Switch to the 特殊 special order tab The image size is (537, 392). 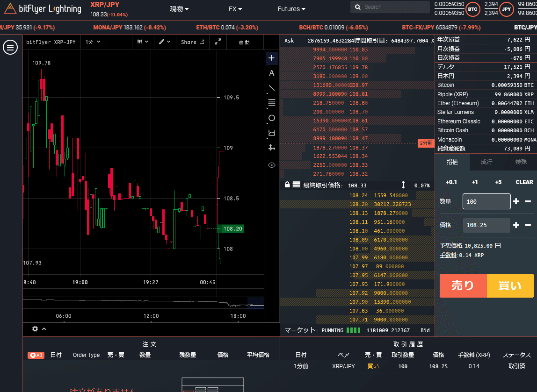tap(521, 162)
